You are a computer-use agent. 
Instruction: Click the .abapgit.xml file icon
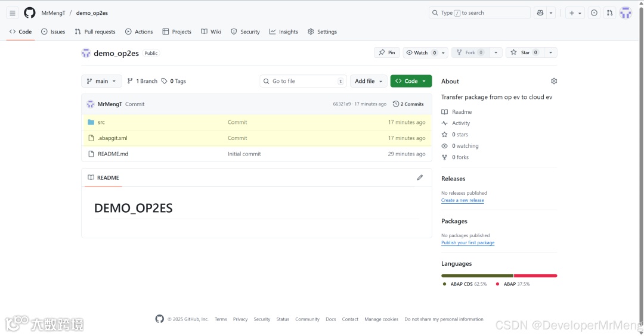pos(91,138)
